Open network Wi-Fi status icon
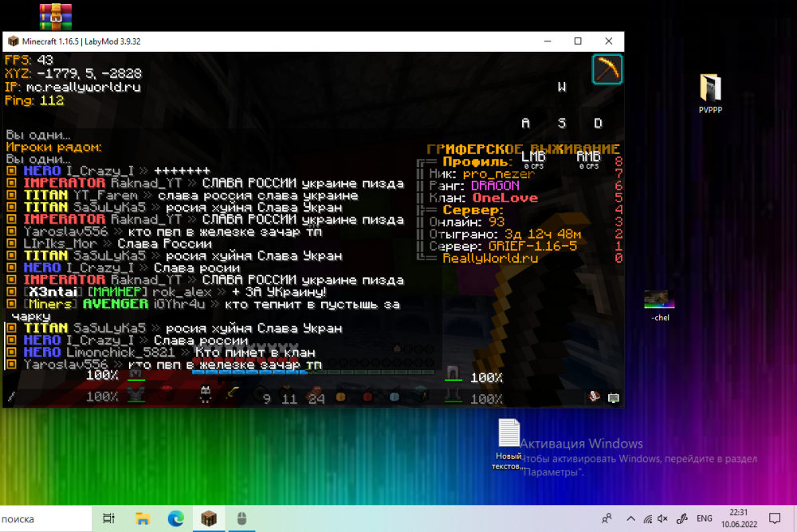The height and width of the screenshot is (532, 797). tap(647, 518)
